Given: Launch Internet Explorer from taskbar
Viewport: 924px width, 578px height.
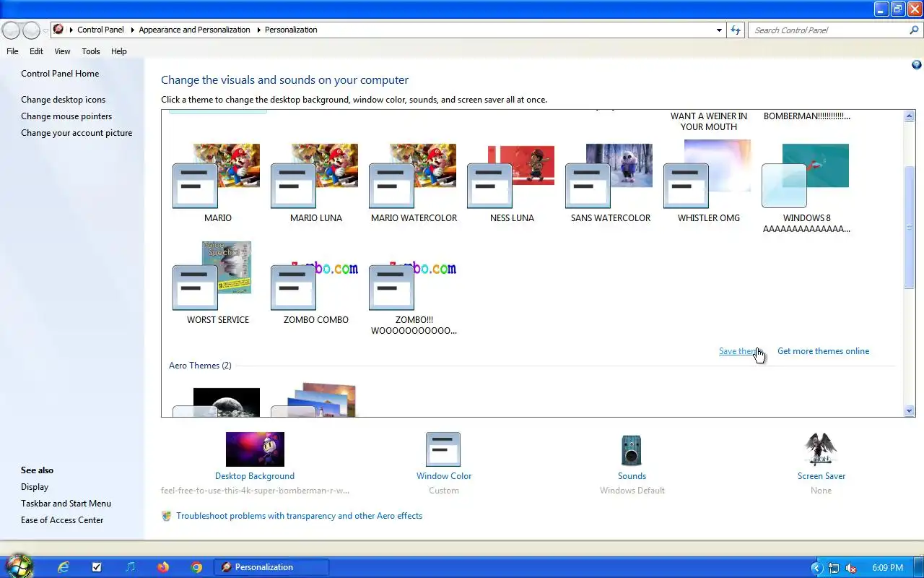Looking at the screenshot, I should pyautogui.click(x=64, y=567).
